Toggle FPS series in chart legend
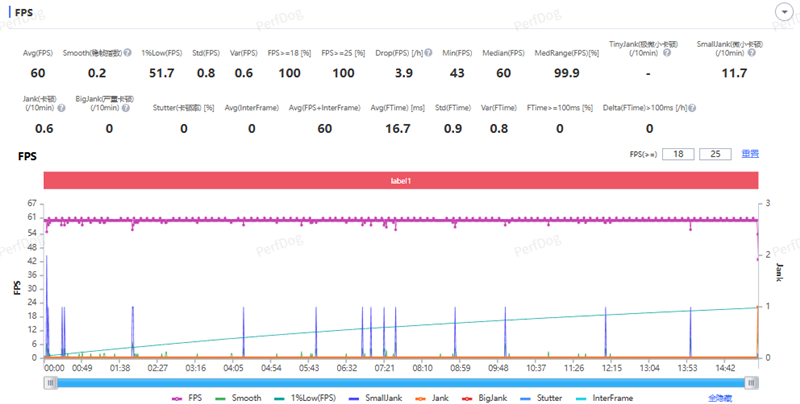 (187, 397)
